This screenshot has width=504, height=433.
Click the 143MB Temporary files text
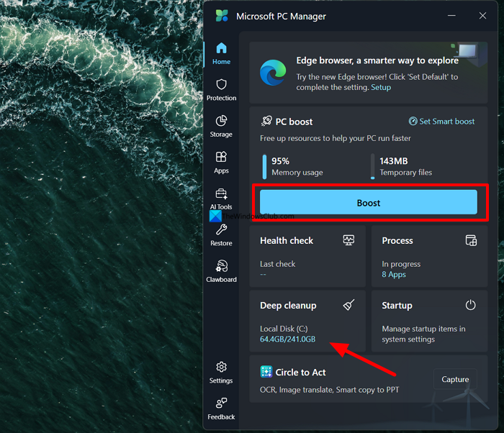pos(405,167)
